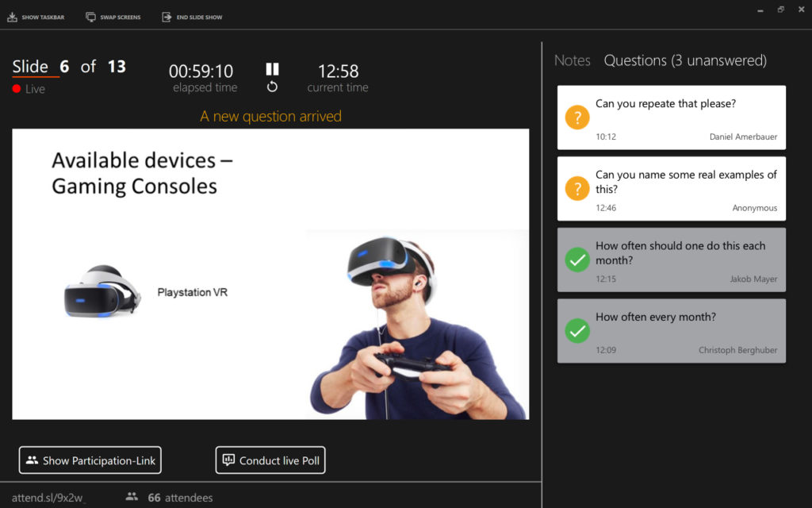
Task: Click the 12:15 timestamp on third question
Action: point(606,279)
